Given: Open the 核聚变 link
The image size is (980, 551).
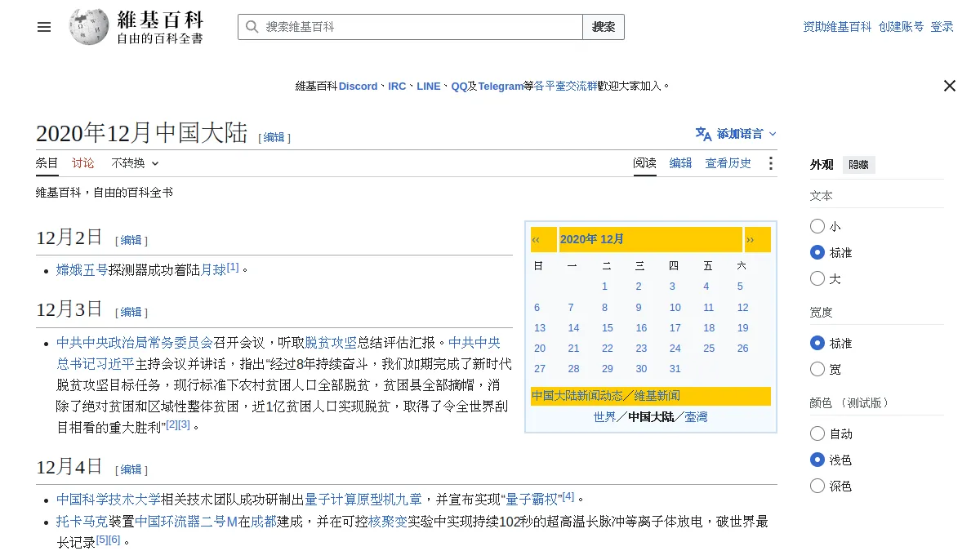Looking at the screenshot, I should (x=388, y=521).
